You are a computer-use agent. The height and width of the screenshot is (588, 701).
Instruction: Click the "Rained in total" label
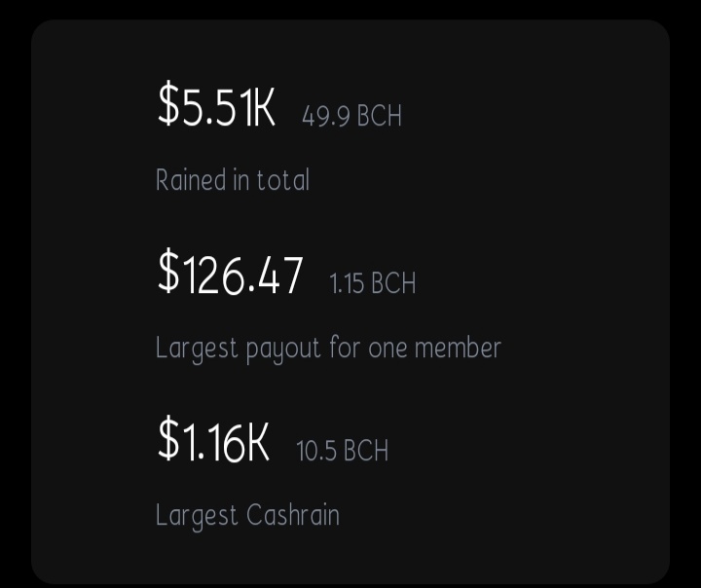pos(233,180)
